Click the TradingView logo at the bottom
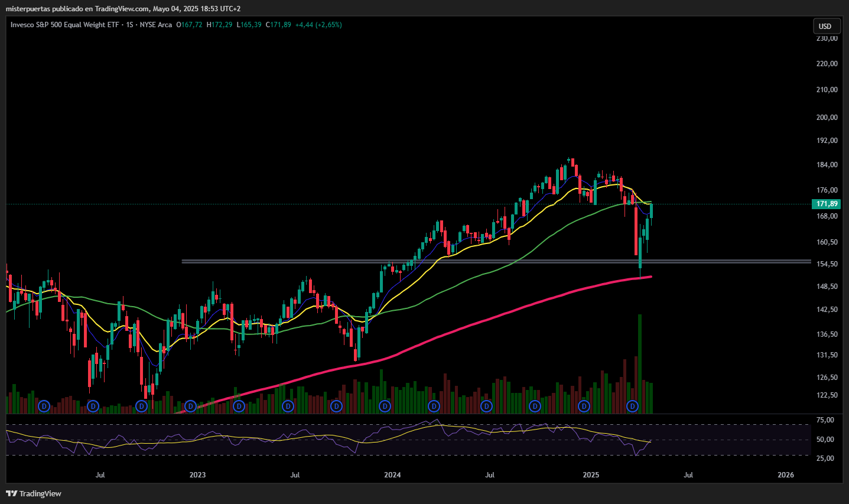The image size is (849, 504). tap(34, 493)
